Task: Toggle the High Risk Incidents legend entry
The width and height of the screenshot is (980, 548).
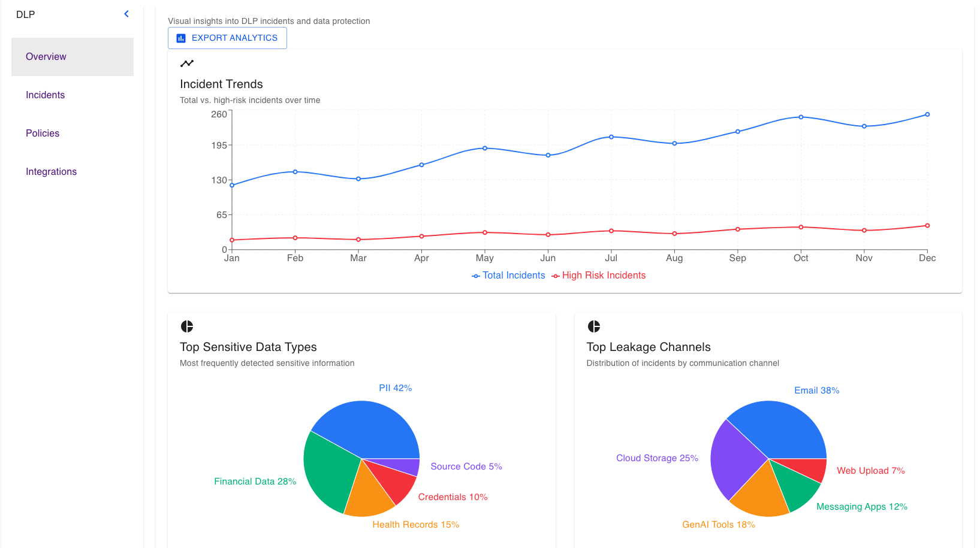Action: tap(598, 275)
